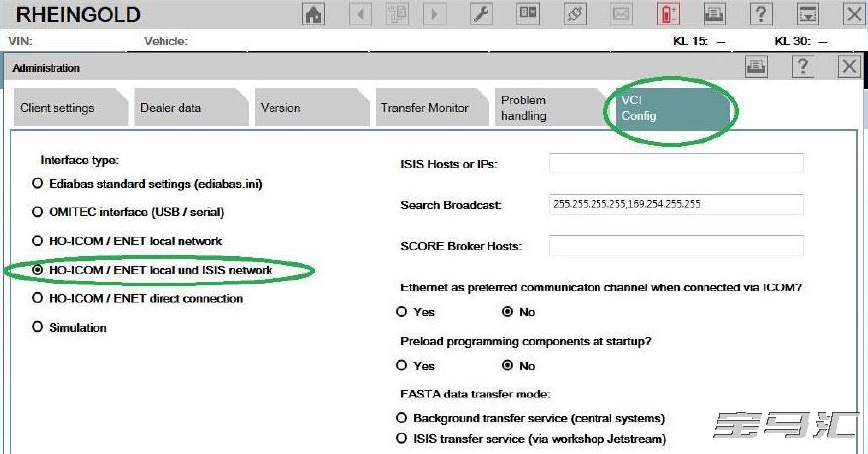Switch to the Client settings tab
This screenshot has width=868, height=454.
click(70, 107)
